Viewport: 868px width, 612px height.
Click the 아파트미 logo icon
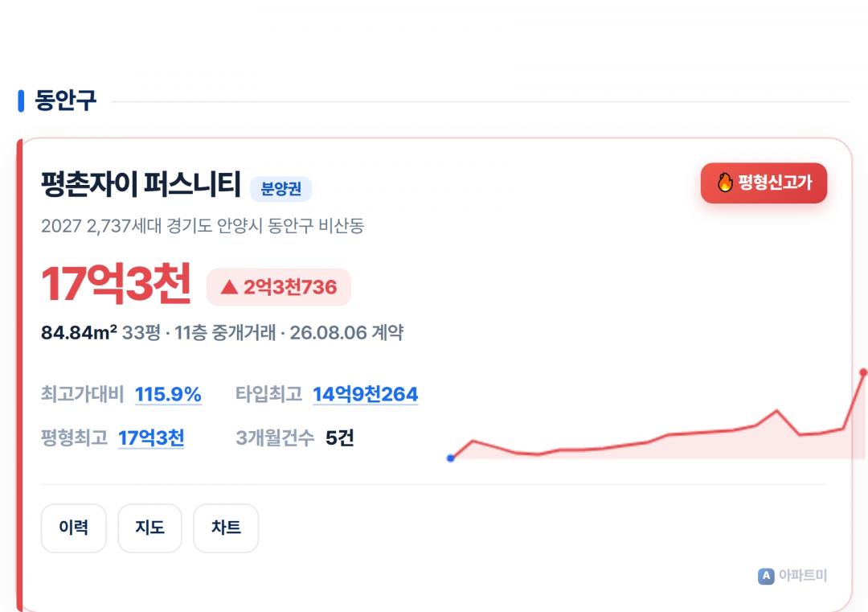coord(766,576)
